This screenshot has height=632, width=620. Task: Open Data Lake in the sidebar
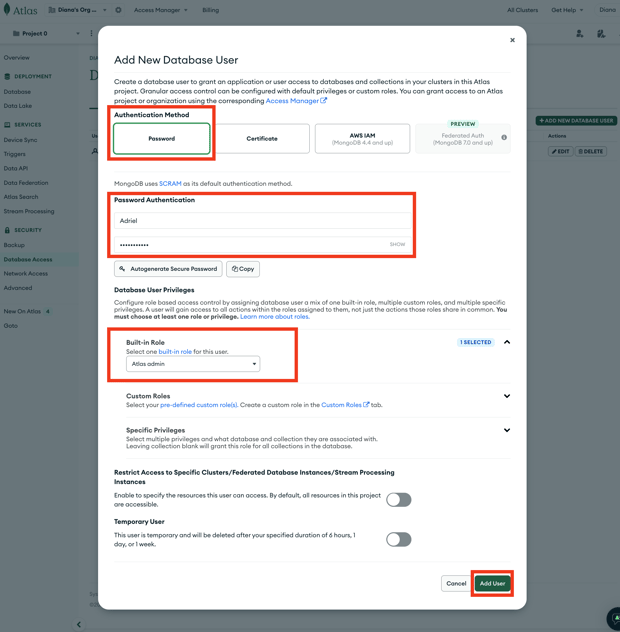pos(18,106)
